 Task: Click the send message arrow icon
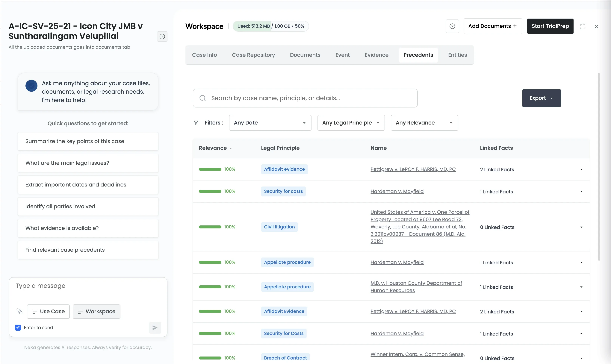[155, 327]
